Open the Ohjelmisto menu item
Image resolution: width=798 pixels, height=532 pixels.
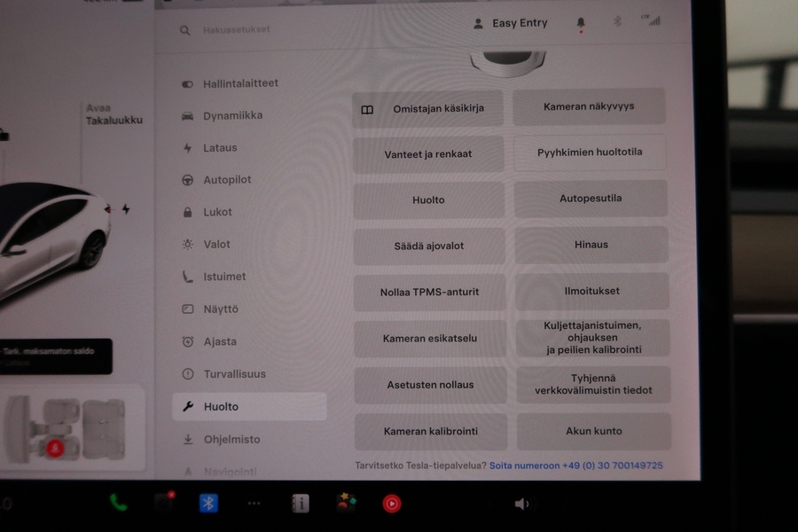(x=231, y=439)
